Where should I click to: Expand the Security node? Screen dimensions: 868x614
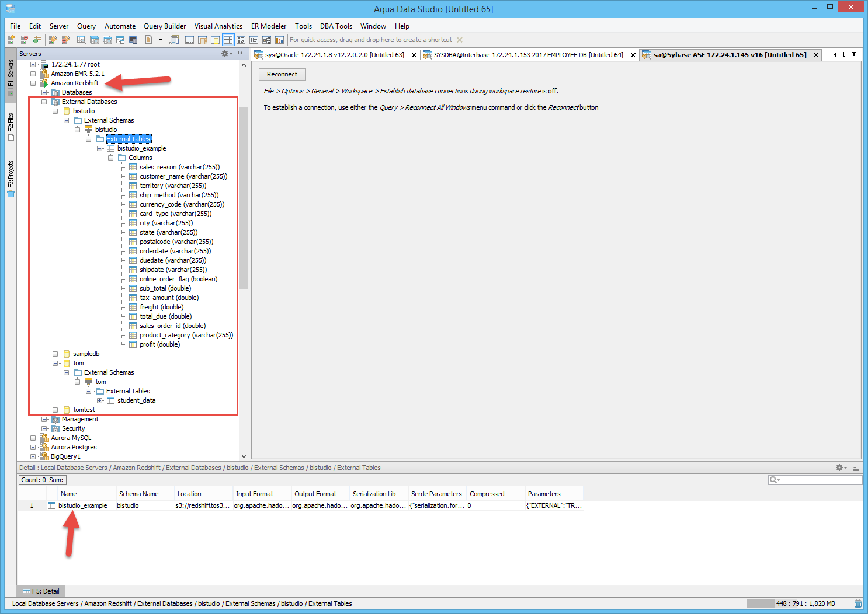(x=44, y=428)
